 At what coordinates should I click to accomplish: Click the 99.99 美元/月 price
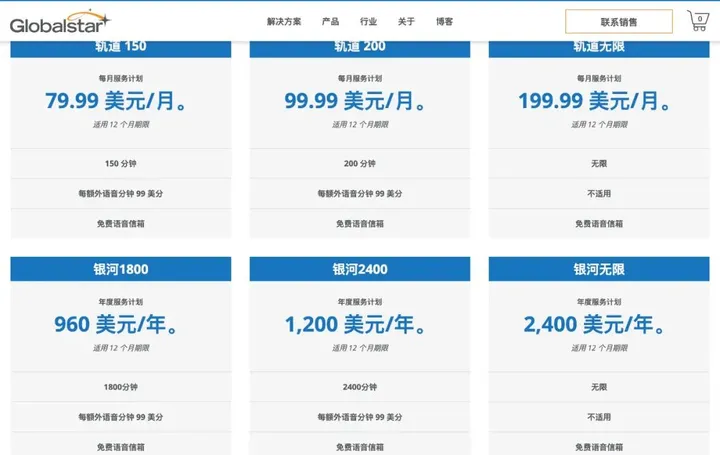pos(355,101)
